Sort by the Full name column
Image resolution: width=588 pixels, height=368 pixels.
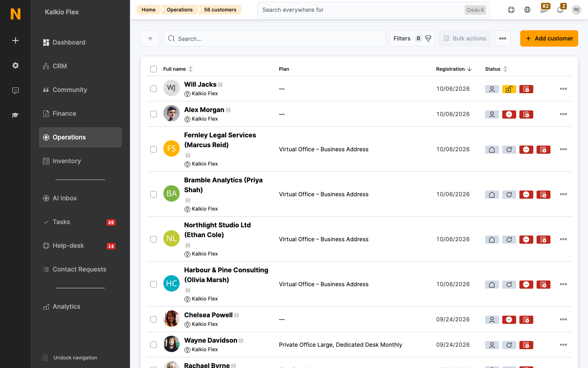click(178, 69)
